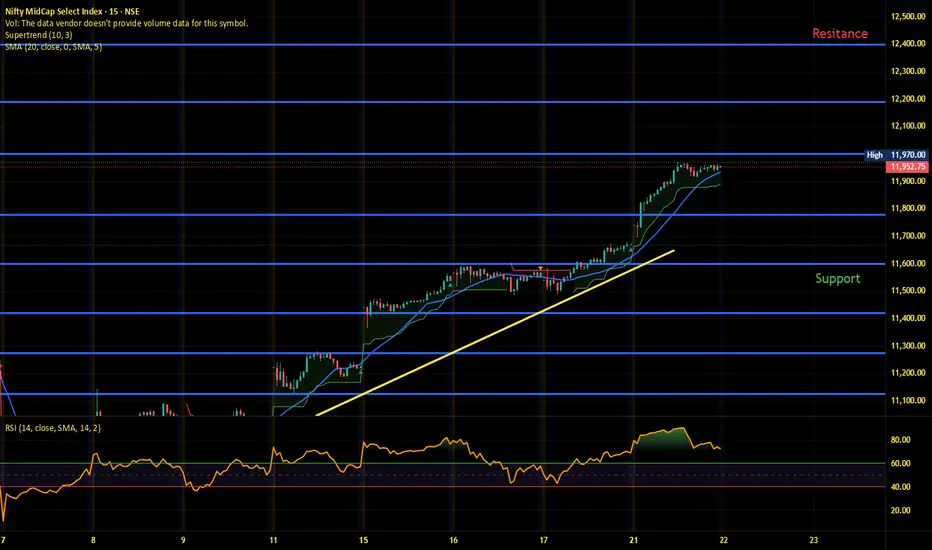
Task: Click date 8 on the time axis
Action: [93, 540]
